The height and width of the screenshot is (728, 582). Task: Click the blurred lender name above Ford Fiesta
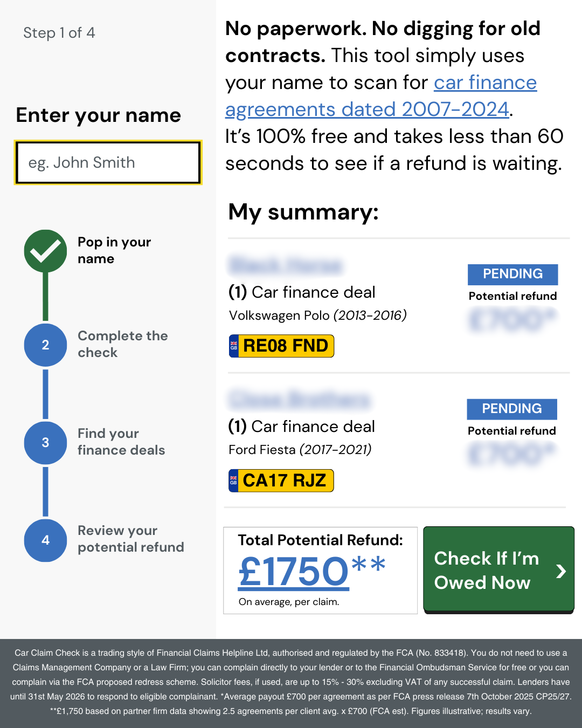pos(300,400)
